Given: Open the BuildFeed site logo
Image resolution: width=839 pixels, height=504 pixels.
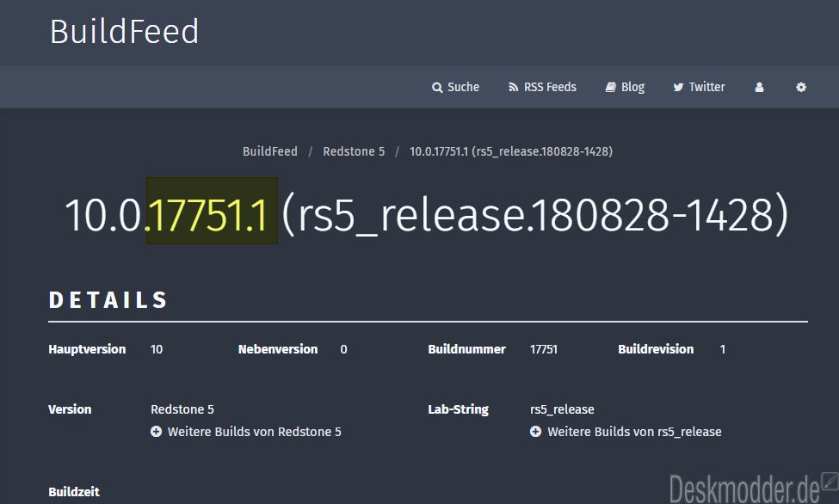Looking at the screenshot, I should 124,31.
